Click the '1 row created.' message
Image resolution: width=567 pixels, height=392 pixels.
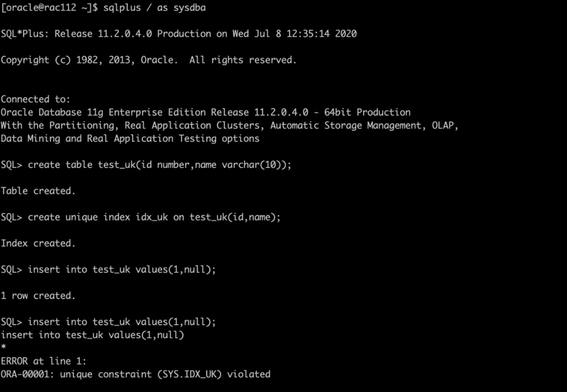pyautogui.click(x=38, y=296)
